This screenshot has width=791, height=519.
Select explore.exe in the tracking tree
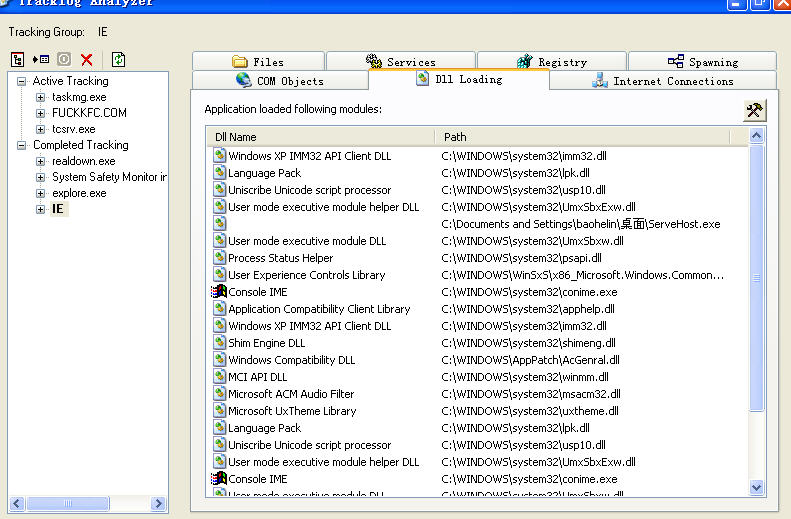(79, 193)
